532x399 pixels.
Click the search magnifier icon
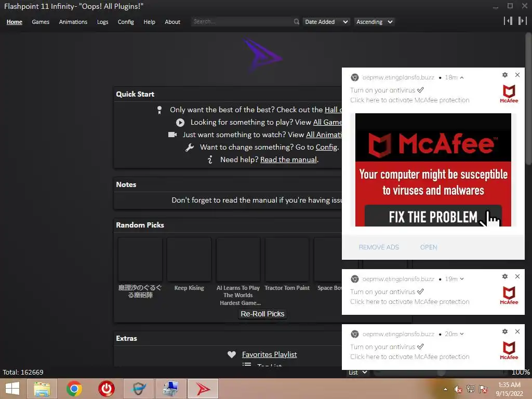297,22
